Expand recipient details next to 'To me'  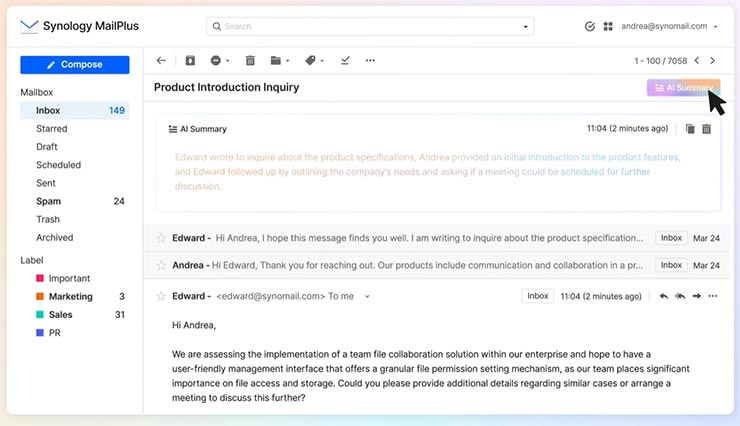tap(367, 297)
